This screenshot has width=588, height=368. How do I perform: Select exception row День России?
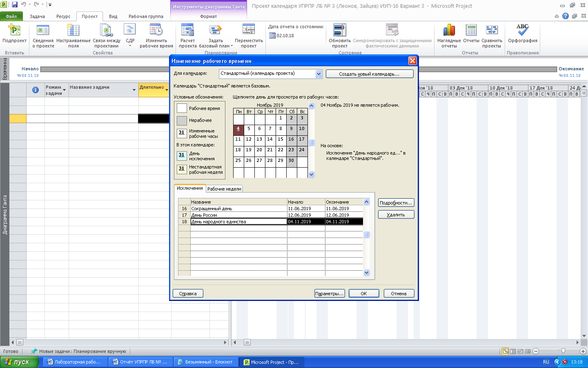click(x=270, y=215)
